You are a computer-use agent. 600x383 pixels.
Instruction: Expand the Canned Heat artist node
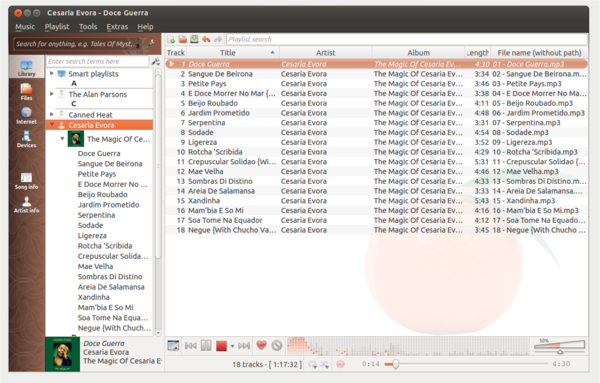click(x=52, y=114)
